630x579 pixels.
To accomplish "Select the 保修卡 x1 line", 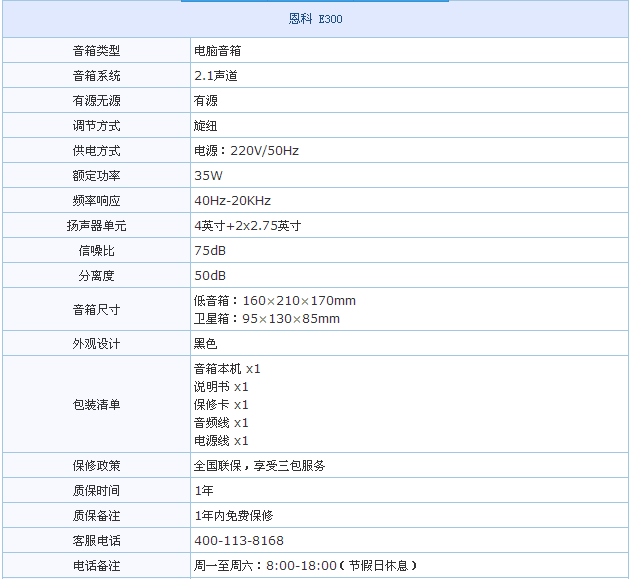I will point(221,405).
